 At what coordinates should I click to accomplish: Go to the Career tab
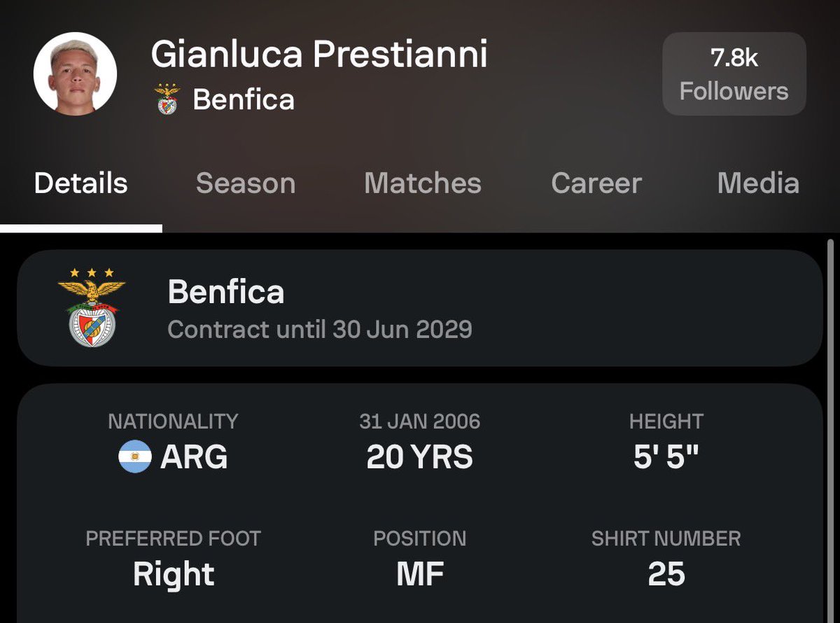click(596, 183)
